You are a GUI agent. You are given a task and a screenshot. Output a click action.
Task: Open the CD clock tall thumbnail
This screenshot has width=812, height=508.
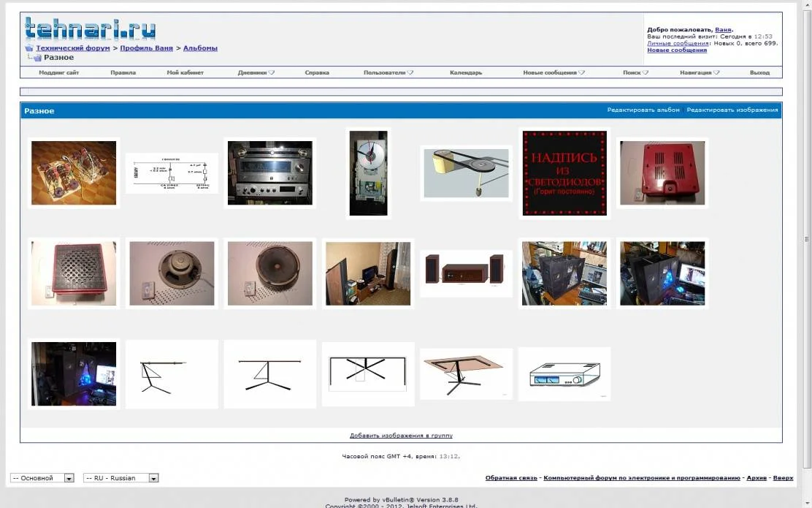[x=368, y=173]
